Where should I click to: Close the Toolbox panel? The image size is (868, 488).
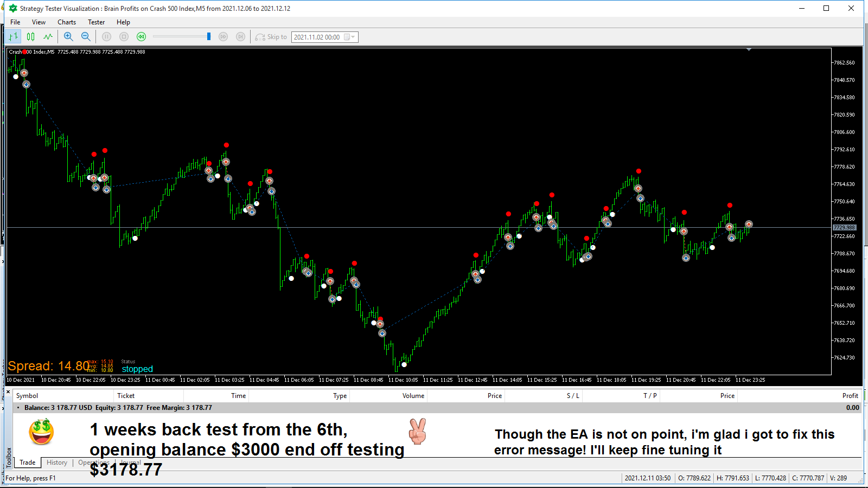pyautogui.click(x=8, y=392)
